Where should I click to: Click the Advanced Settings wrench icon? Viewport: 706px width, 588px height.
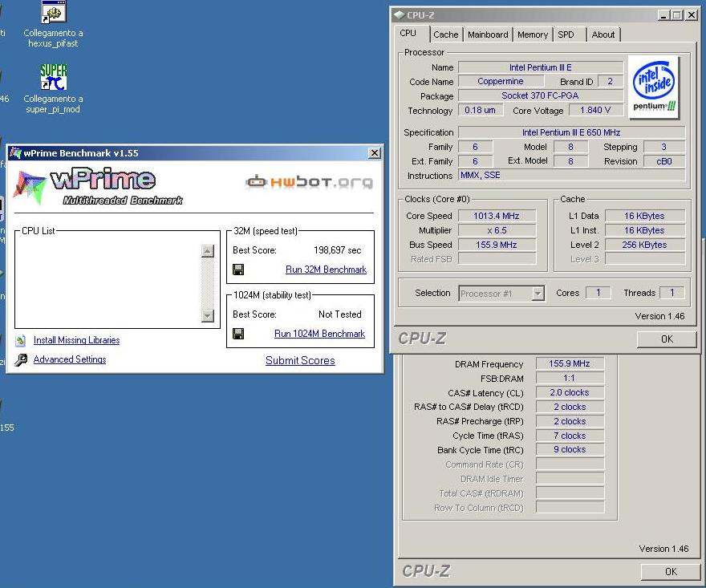click(x=20, y=359)
